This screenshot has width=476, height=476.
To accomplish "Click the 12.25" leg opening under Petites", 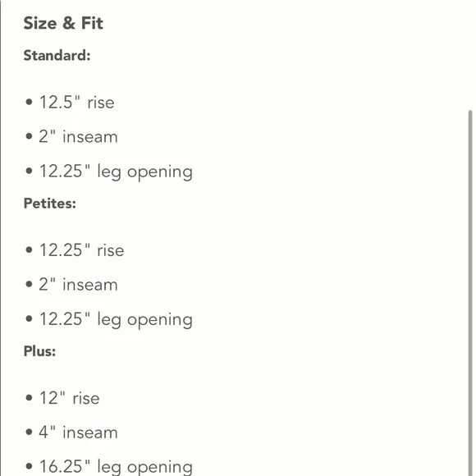I will pyautogui.click(x=116, y=320).
